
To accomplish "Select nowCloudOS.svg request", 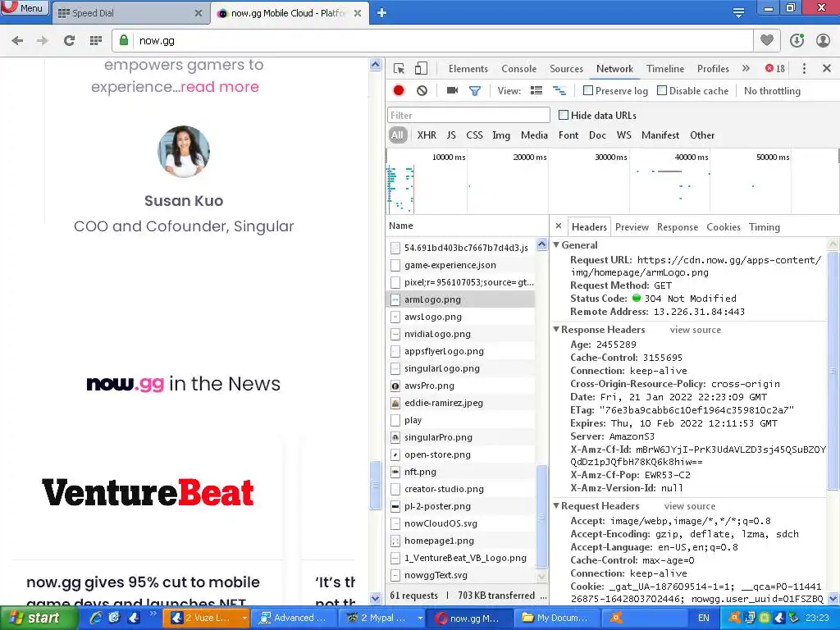I will (x=461, y=523).
